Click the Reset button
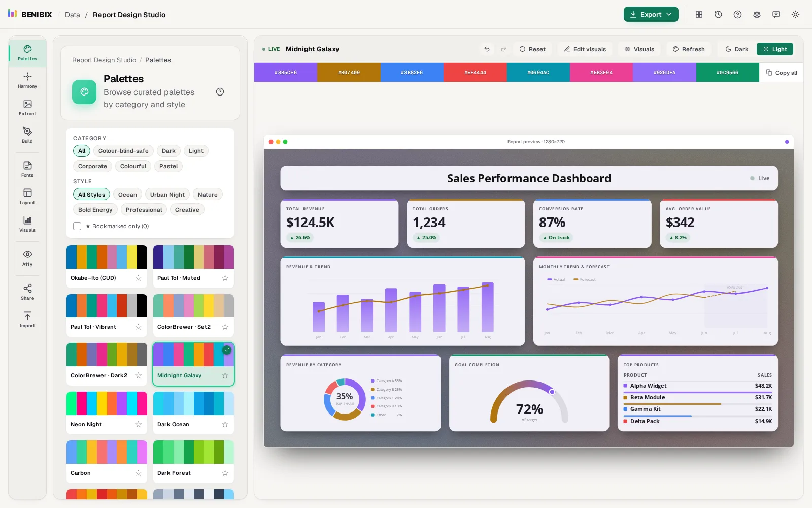Screen dimensions: 812x508 pyautogui.click(x=532, y=49)
